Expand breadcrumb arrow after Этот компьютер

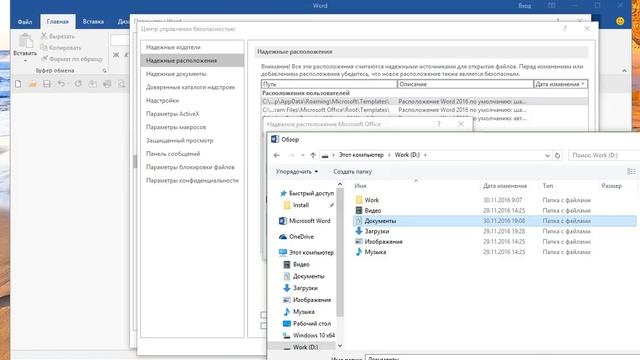coord(389,156)
